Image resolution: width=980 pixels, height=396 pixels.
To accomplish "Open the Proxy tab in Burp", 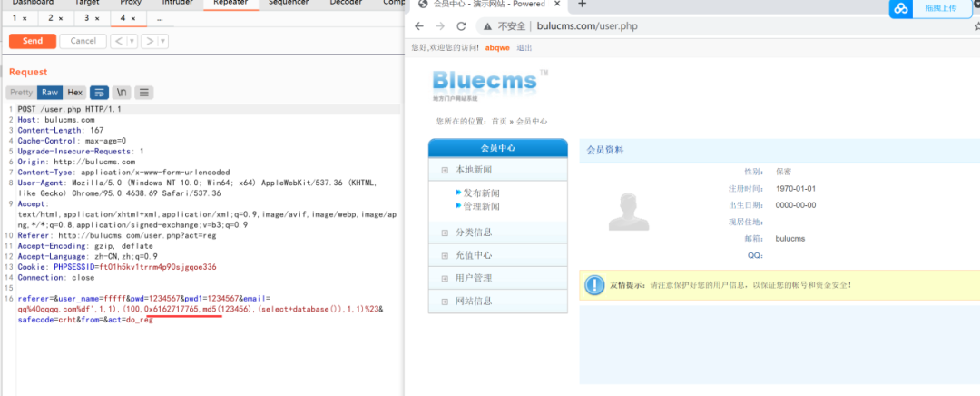I will click(x=131, y=3).
